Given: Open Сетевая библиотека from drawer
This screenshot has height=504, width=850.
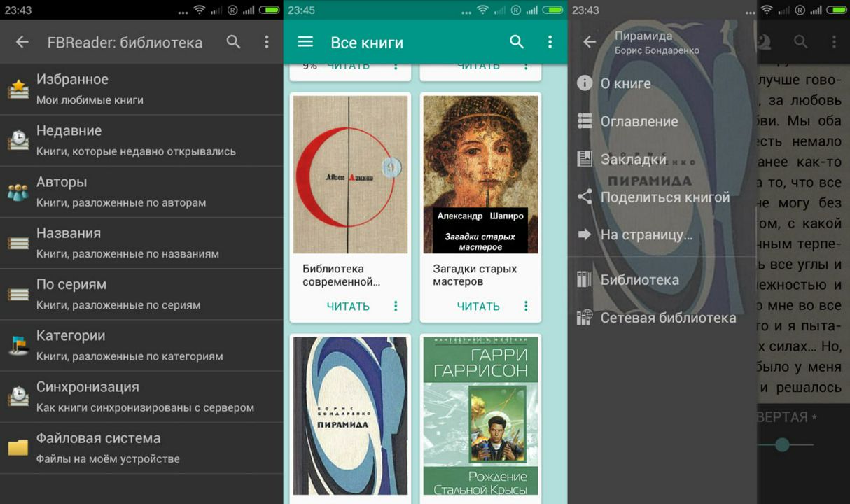Looking at the screenshot, I should click(667, 318).
